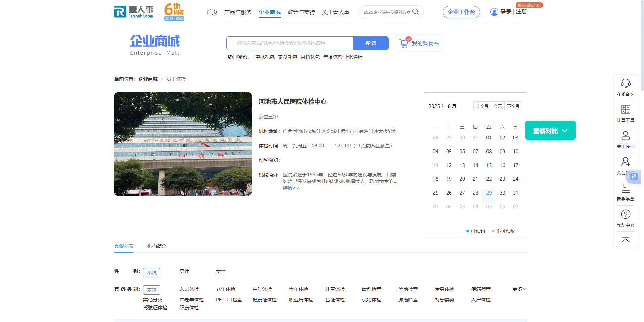Select 不限 gender filter
This screenshot has width=644, height=322.
click(152, 272)
